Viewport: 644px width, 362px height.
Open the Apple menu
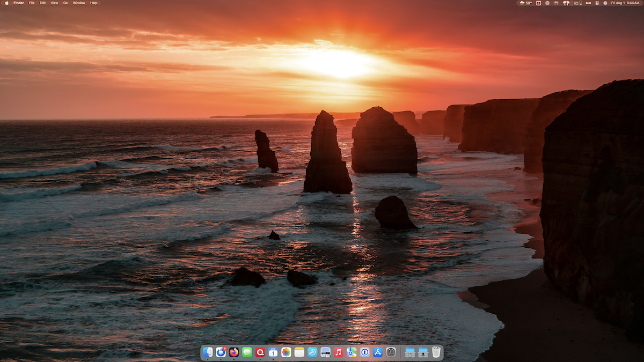tap(6, 3)
